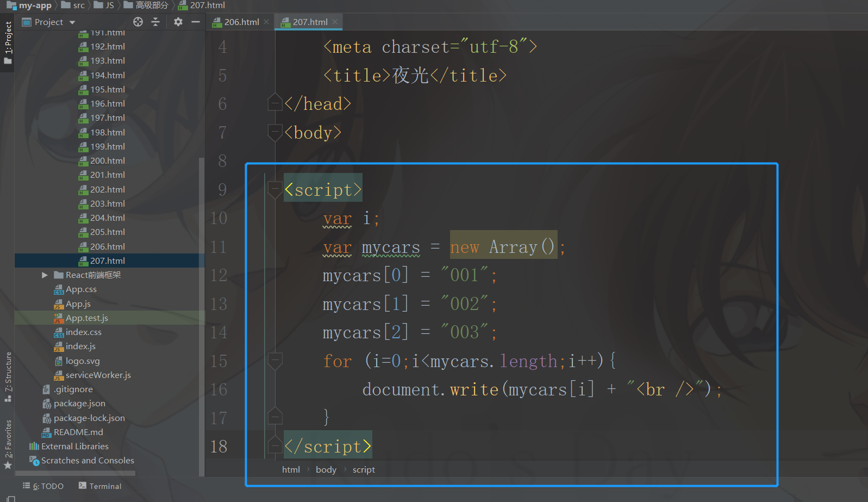
Task: Click body in editor breadcrumb
Action: (x=326, y=469)
